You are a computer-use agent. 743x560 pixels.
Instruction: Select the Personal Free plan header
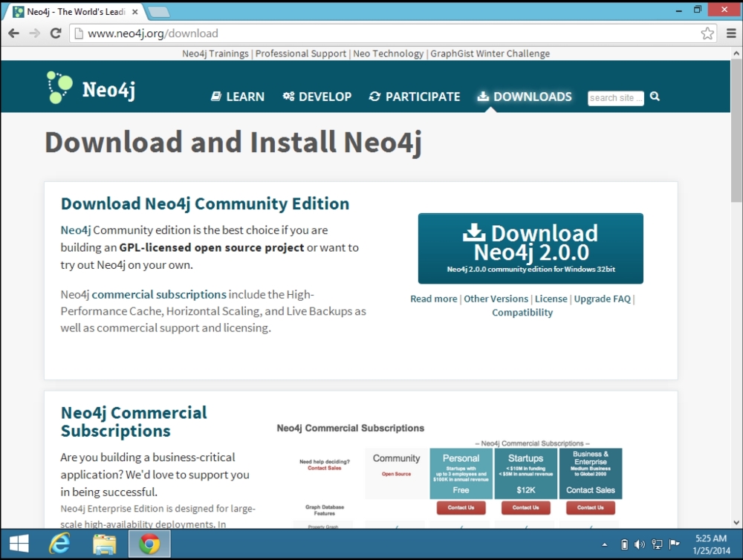tap(461, 473)
